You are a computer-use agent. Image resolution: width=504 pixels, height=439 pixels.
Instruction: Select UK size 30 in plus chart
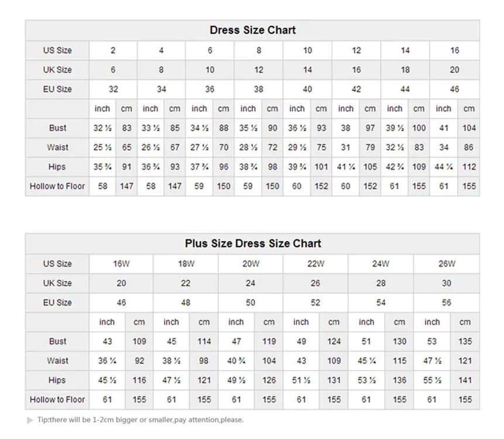[447, 283]
